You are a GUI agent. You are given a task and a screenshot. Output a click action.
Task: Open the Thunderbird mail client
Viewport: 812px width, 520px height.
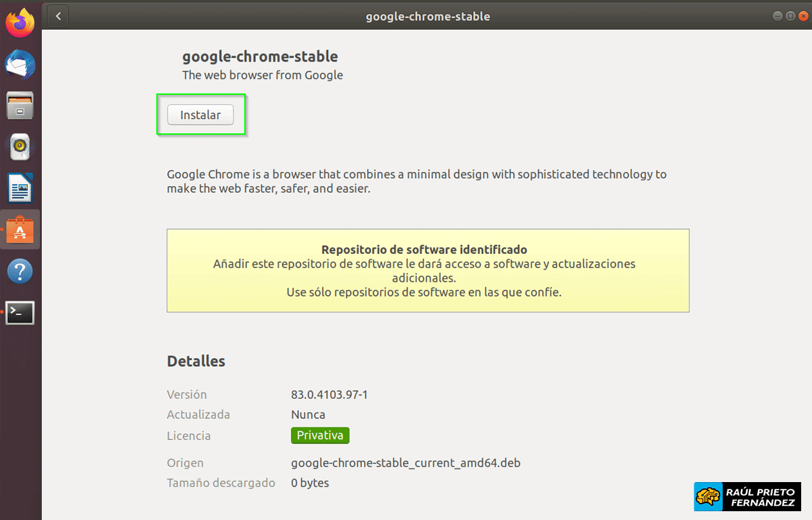coord(20,64)
